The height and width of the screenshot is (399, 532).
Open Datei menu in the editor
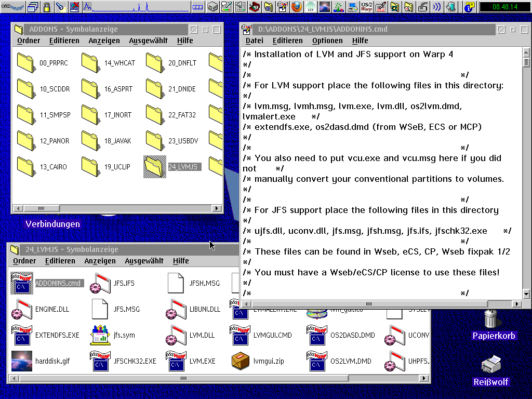click(255, 41)
